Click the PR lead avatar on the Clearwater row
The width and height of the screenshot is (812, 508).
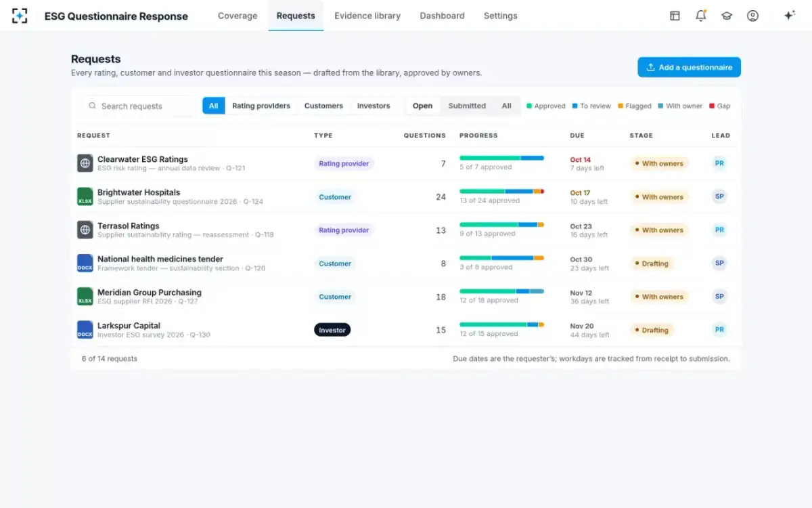(719, 163)
